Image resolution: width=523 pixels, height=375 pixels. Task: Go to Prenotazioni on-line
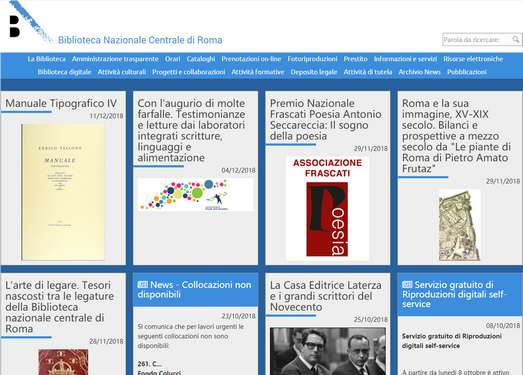[251, 59]
